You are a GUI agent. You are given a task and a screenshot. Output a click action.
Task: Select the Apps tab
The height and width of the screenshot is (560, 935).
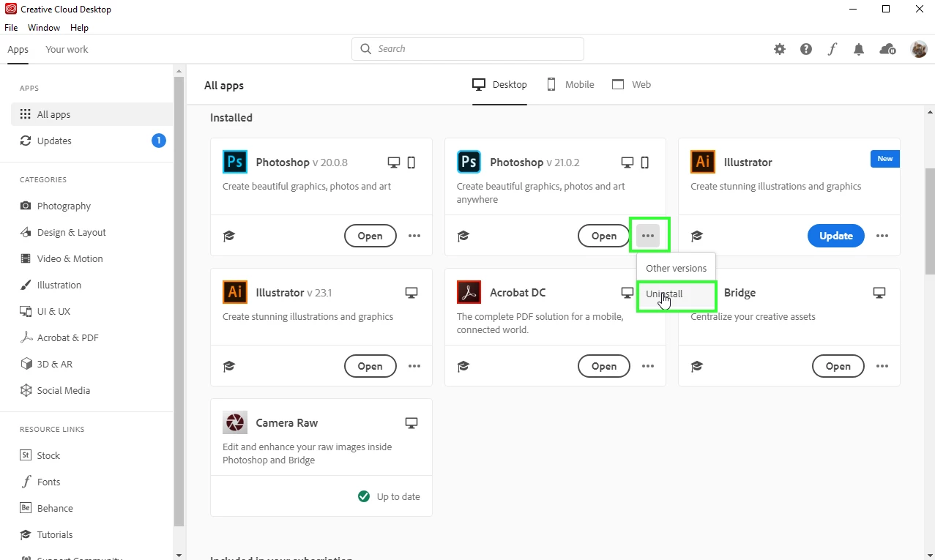point(18,49)
